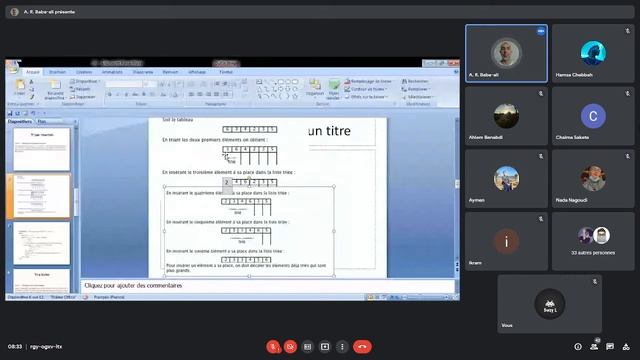This screenshot has height=360, width=640.
Task: Open Effets sur la forme dropdown
Action: (367, 97)
